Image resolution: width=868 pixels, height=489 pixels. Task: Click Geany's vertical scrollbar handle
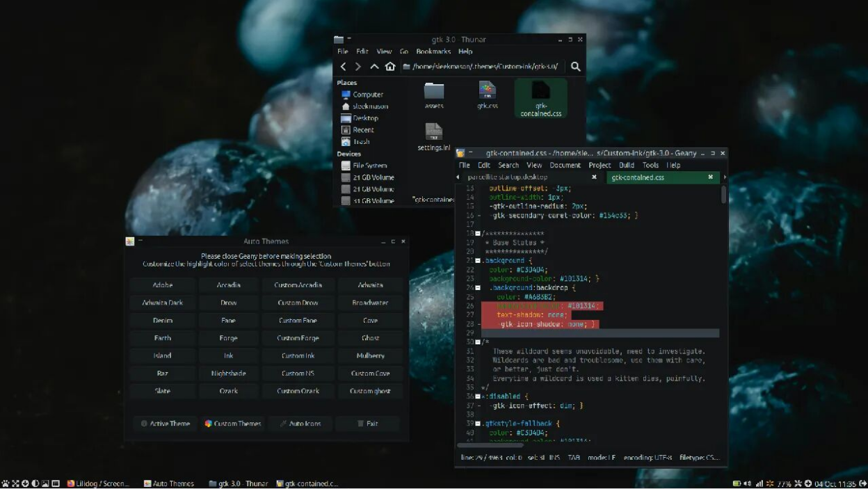723,195
